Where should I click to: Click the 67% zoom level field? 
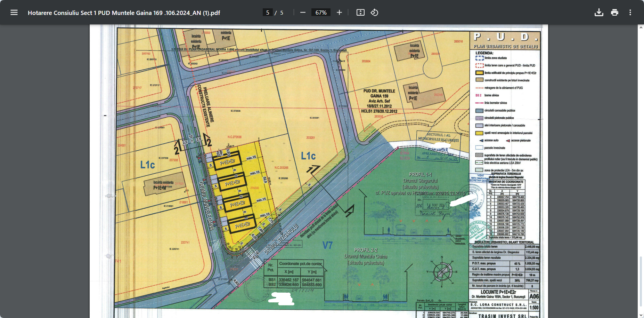click(x=321, y=13)
